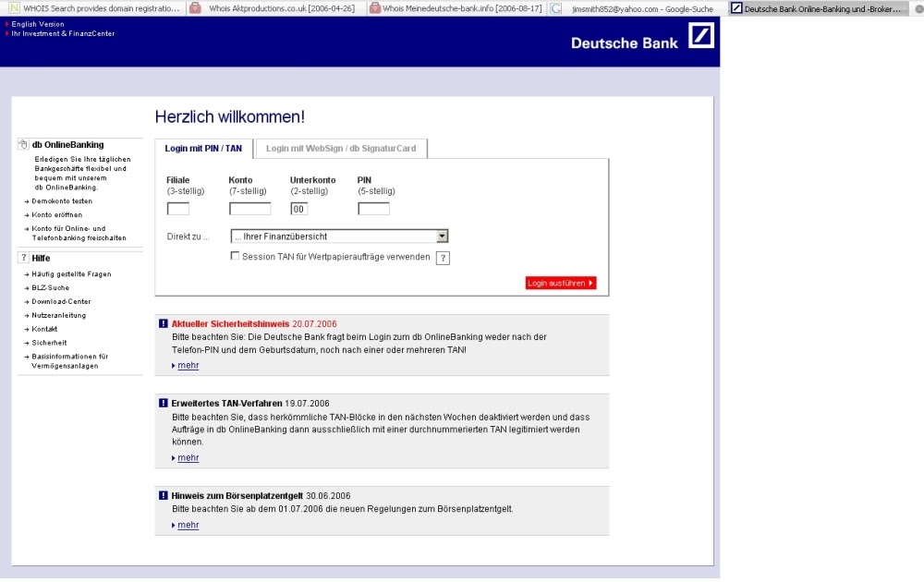Click the Aktueller Sicherheitshinweis headline
The width and height of the screenshot is (924, 582).
[230, 323]
